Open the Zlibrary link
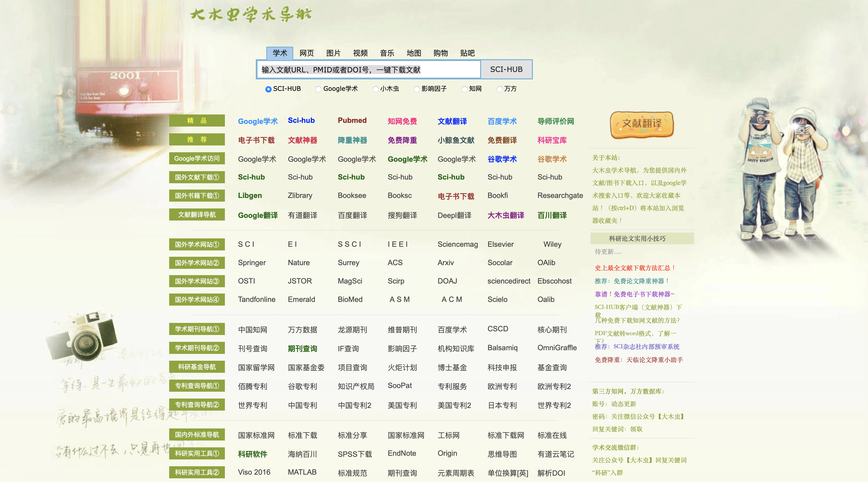This screenshot has height=482, width=868. point(300,196)
